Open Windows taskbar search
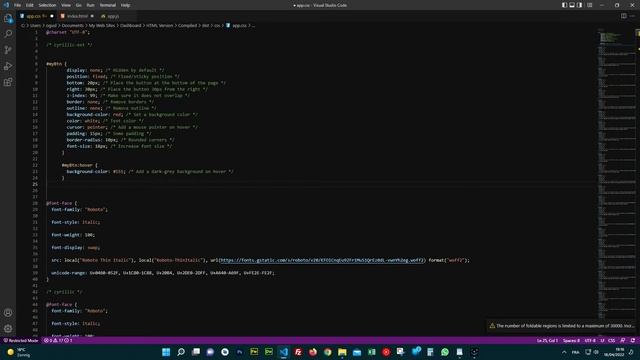The height and width of the screenshot is (360, 640). (x=181, y=352)
